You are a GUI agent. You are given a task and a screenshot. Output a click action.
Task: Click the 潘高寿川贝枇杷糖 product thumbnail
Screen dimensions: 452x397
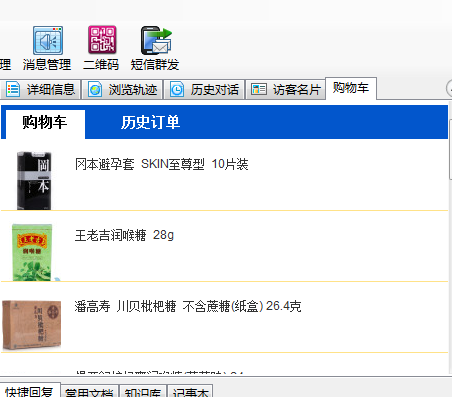click(32, 325)
